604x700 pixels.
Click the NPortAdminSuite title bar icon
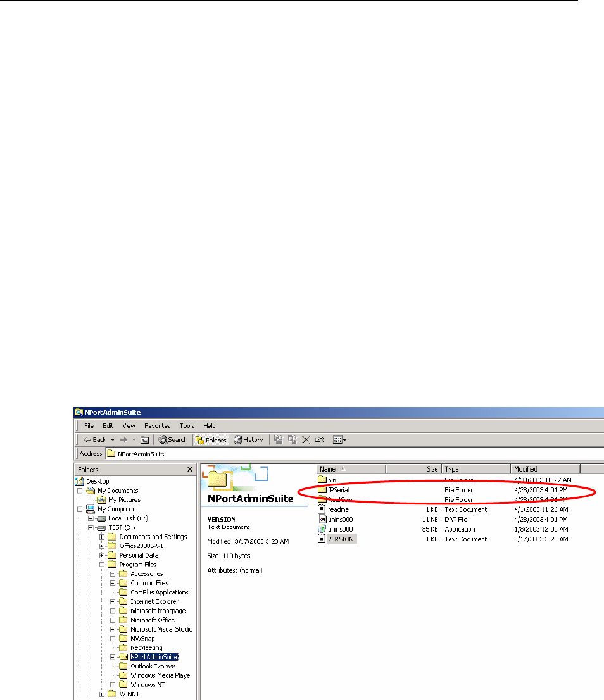coord(79,412)
